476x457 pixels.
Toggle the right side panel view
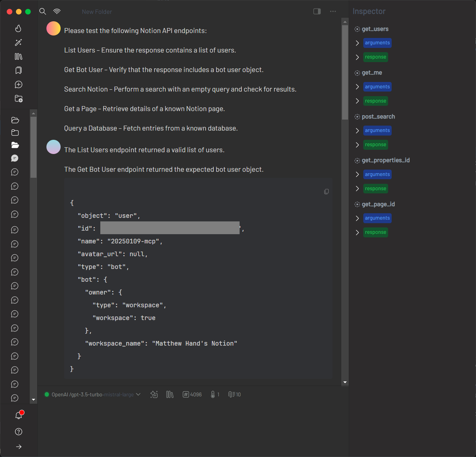[317, 11]
